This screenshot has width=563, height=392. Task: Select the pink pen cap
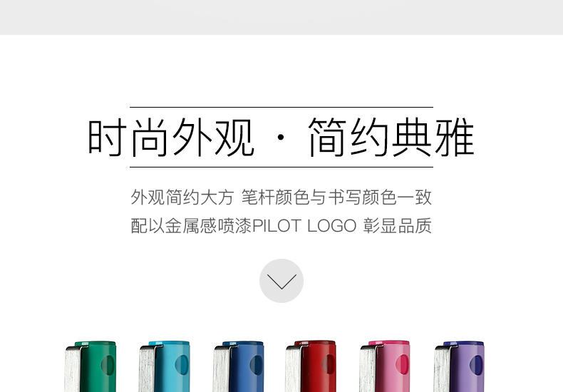pyautogui.click(x=385, y=366)
